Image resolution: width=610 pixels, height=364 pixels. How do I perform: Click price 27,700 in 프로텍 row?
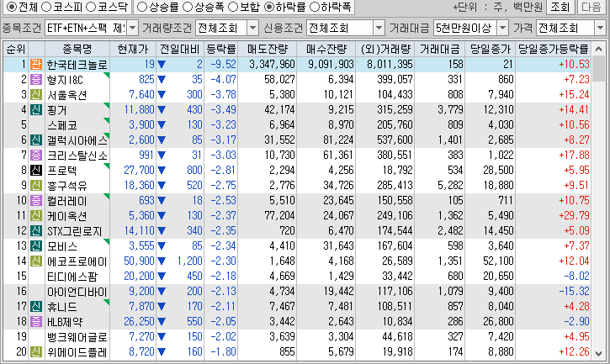coord(140,170)
